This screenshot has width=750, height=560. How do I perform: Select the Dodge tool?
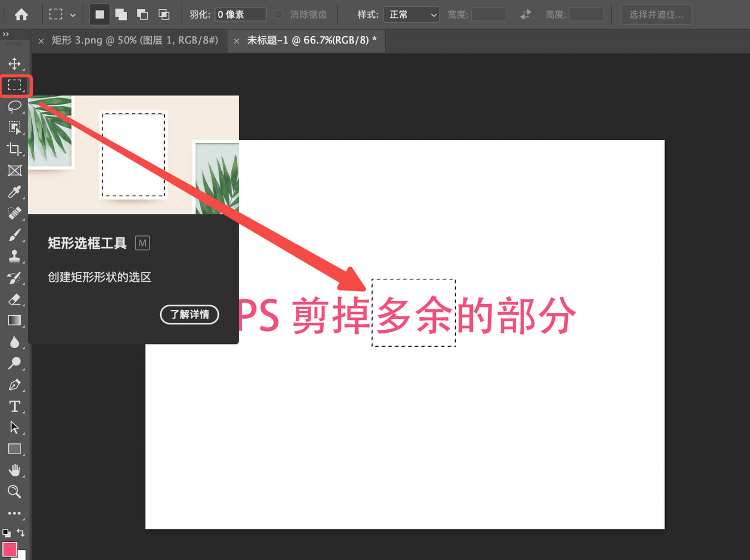point(15,363)
